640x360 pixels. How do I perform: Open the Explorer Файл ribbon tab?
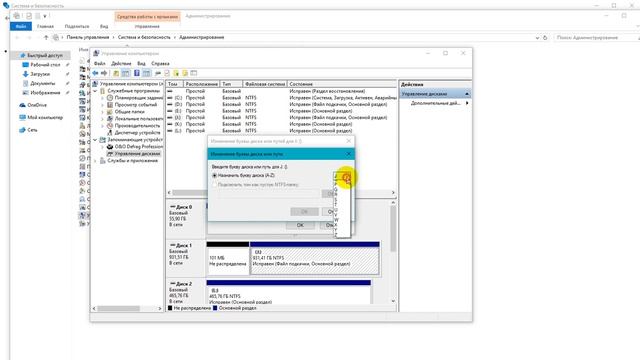coord(21,26)
